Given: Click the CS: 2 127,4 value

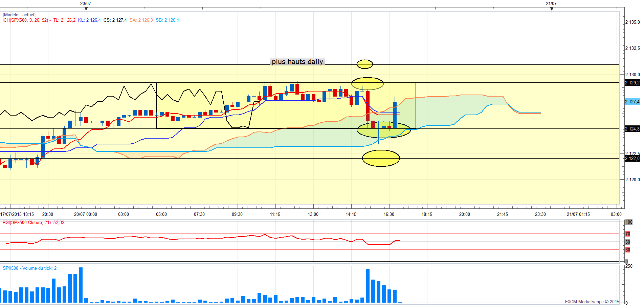Looking at the screenshot, I should [x=115, y=20].
